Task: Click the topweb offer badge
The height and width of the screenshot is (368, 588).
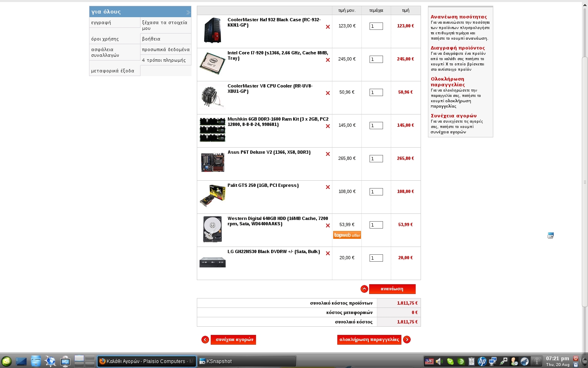Action: [x=347, y=235]
